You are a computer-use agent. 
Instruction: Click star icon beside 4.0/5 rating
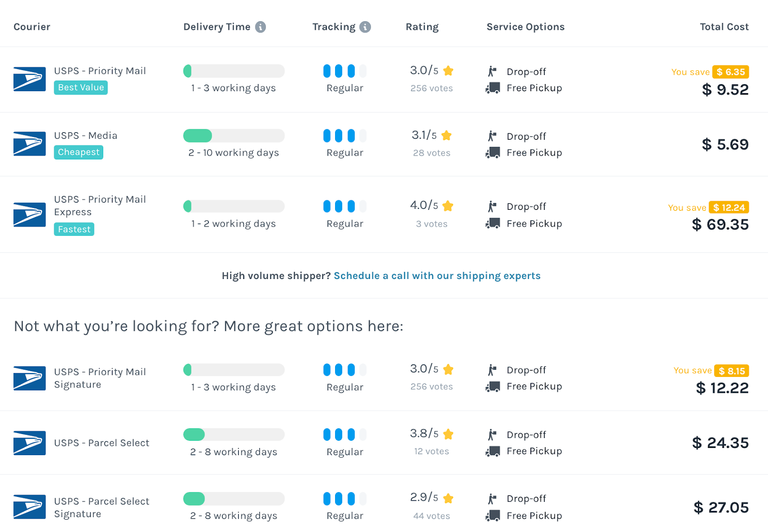(x=448, y=206)
